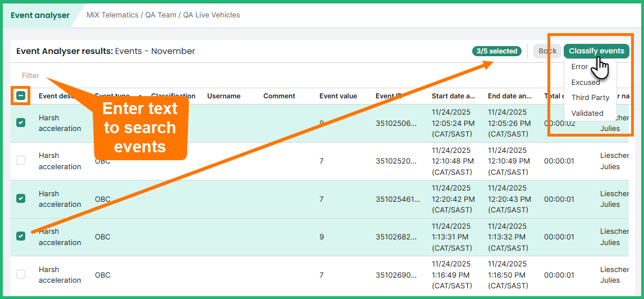Go back with the Back button
The width and height of the screenshot is (644, 299).
coord(547,51)
